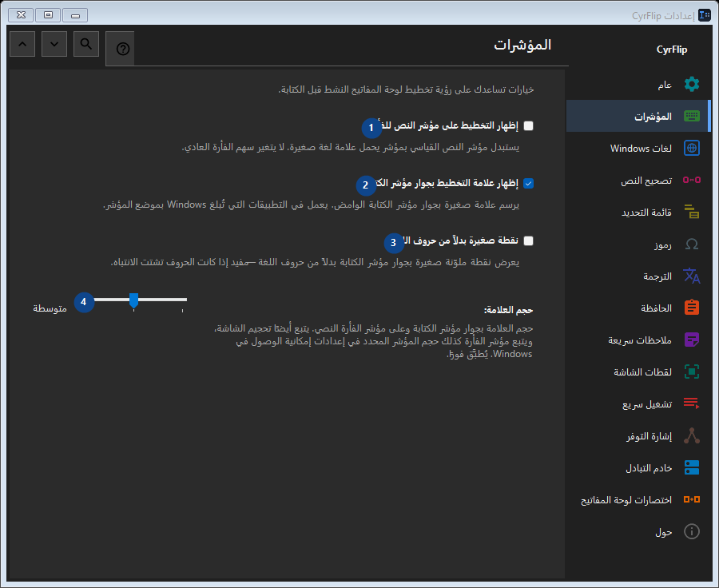This screenshot has height=588, width=719.
Task: Open the لغات Windows globe icon
Action: (x=692, y=148)
